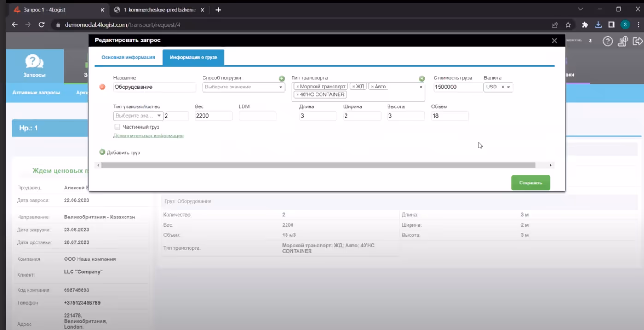Click green plus icon next to Способ погрузки

point(282,78)
